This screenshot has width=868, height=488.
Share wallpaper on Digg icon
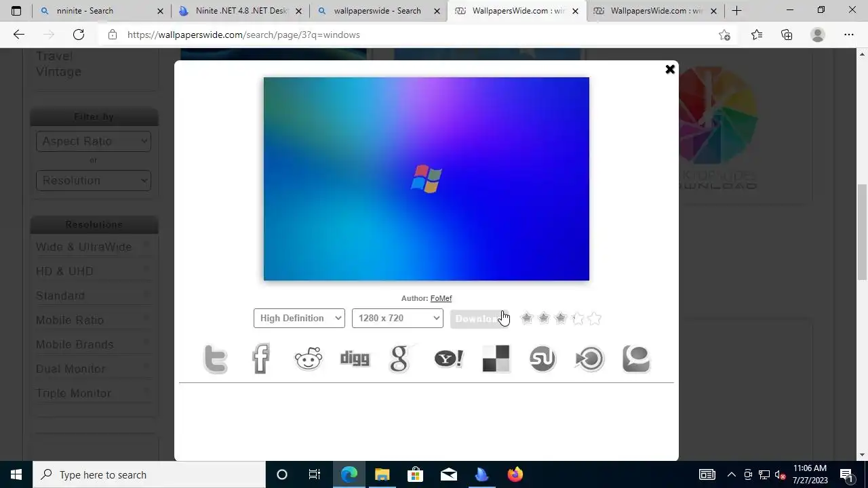(x=355, y=359)
